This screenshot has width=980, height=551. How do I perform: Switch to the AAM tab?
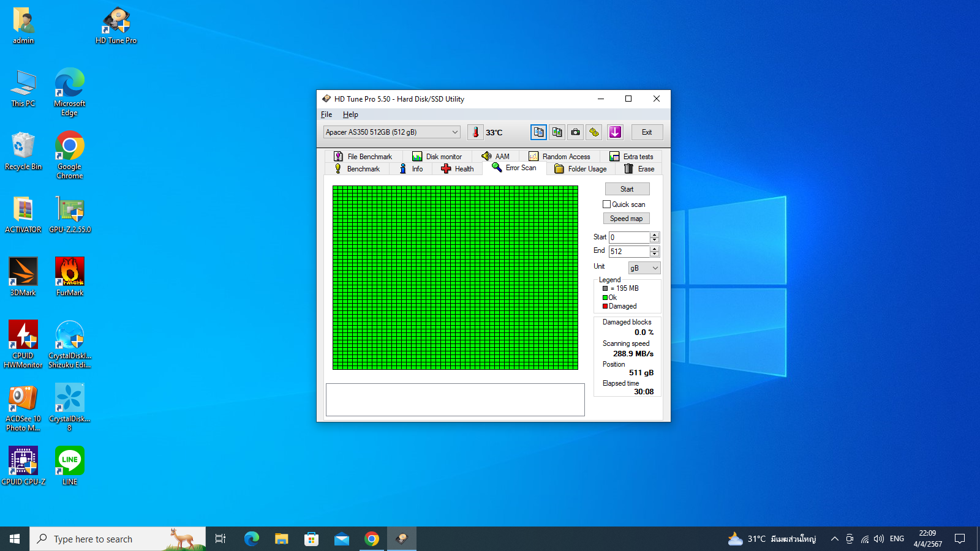point(496,157)
